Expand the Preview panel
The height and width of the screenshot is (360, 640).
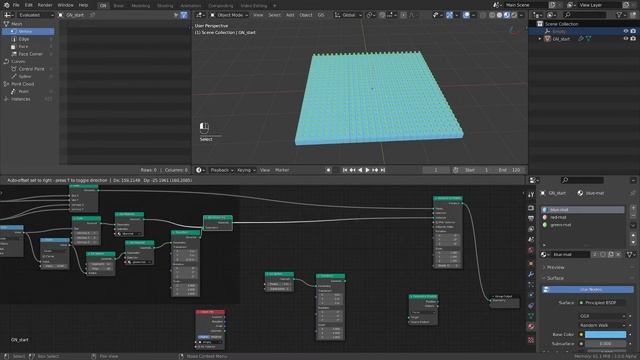click(555, 267)
